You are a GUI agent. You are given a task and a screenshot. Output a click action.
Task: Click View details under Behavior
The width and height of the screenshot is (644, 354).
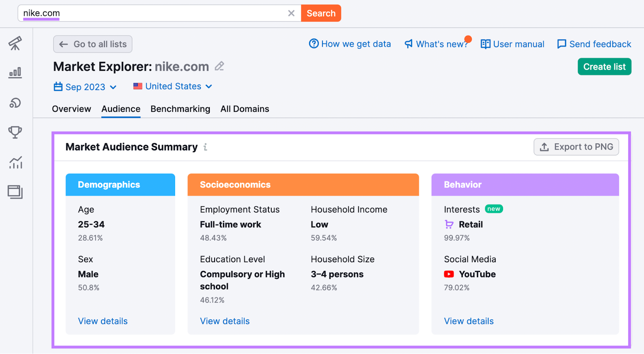tap(469, 321)
